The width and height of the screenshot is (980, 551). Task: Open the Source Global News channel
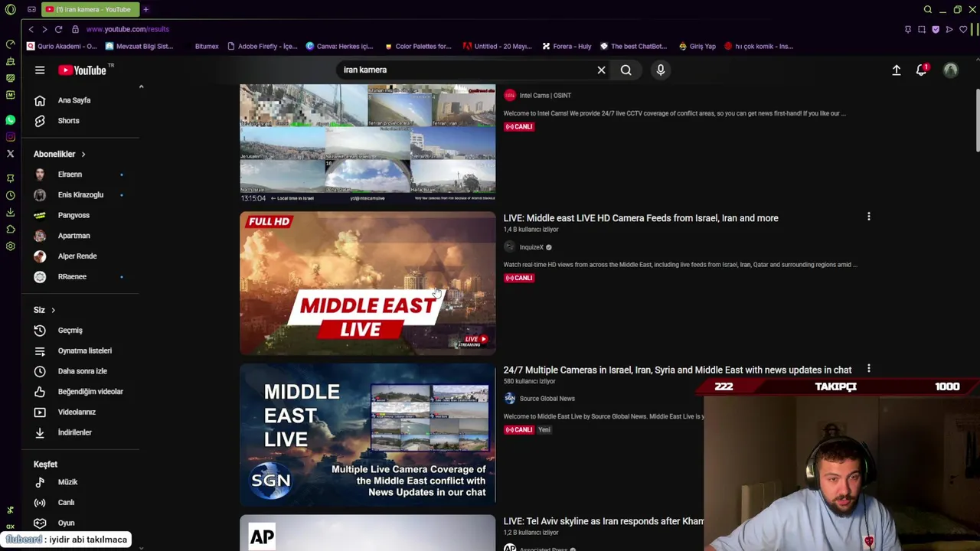[547, 399]
